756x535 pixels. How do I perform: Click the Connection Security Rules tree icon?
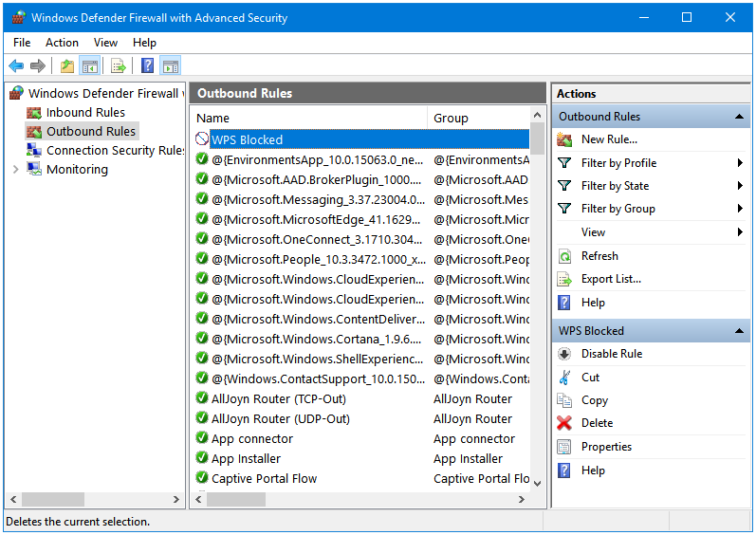(34, 151)
